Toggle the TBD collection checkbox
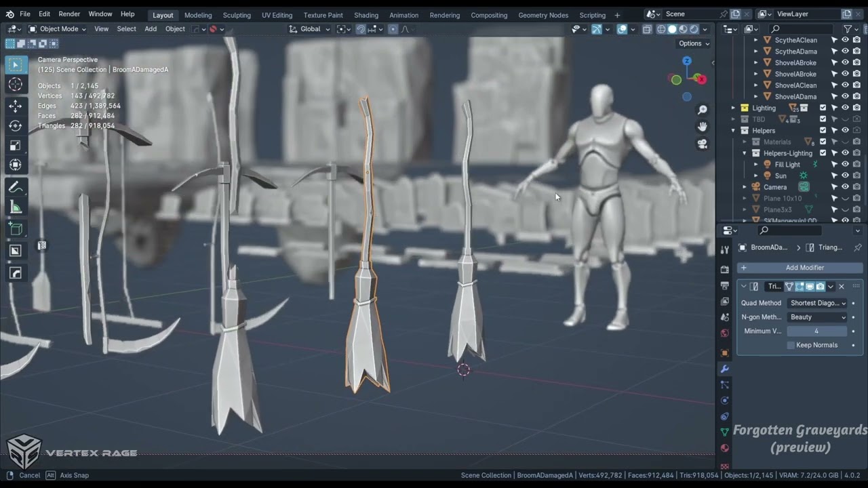 click(823, 119)
